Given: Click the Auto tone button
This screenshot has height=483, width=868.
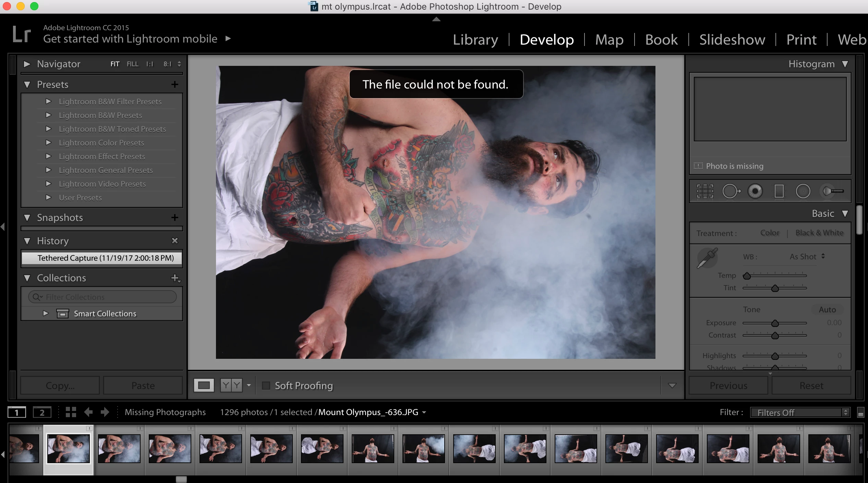Looking at the screenshot, I should pos(827,310).
